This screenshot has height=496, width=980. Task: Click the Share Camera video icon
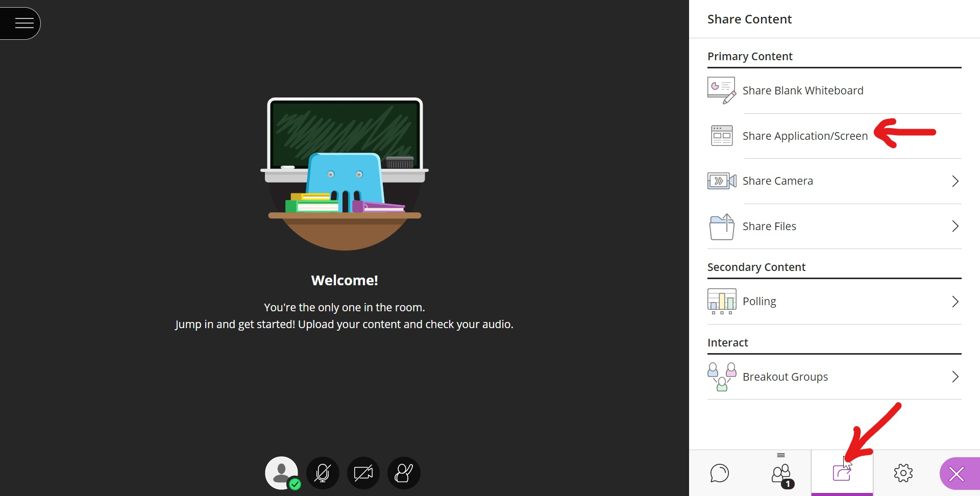pyautogui.click(x=721, y=181)
